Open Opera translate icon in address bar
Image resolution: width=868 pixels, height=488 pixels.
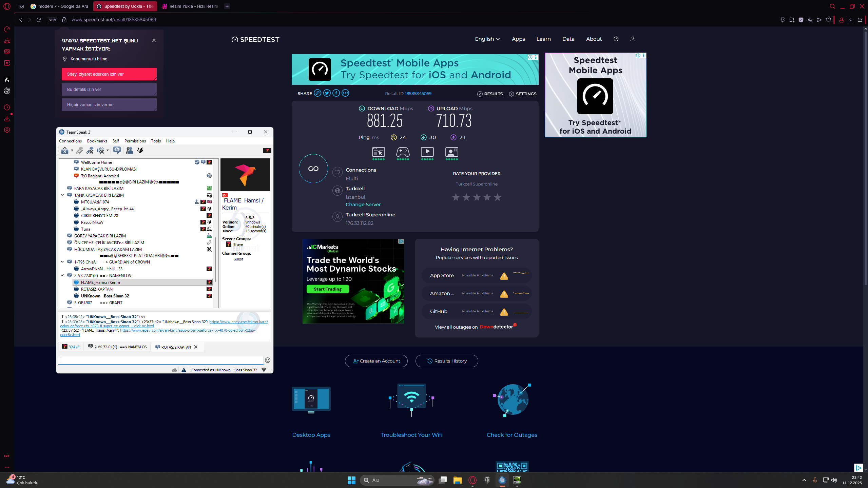pyautogui.click(x=810, y=20)
